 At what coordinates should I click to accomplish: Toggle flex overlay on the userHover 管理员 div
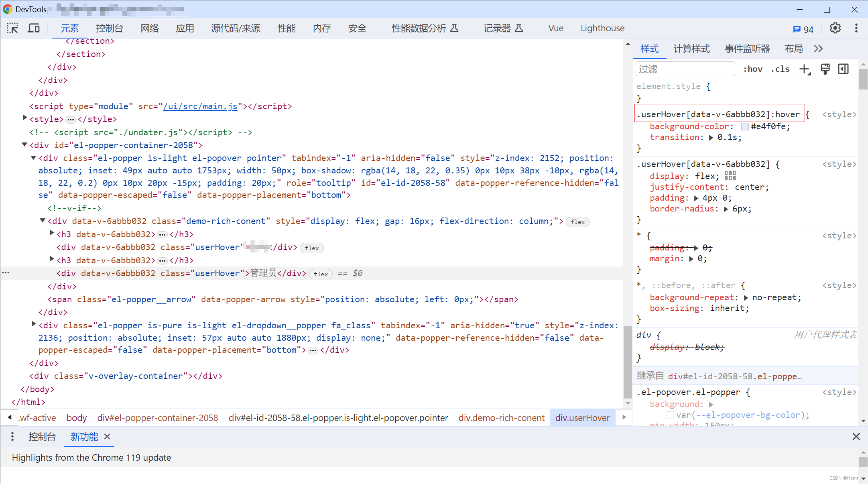click(321, 274)
